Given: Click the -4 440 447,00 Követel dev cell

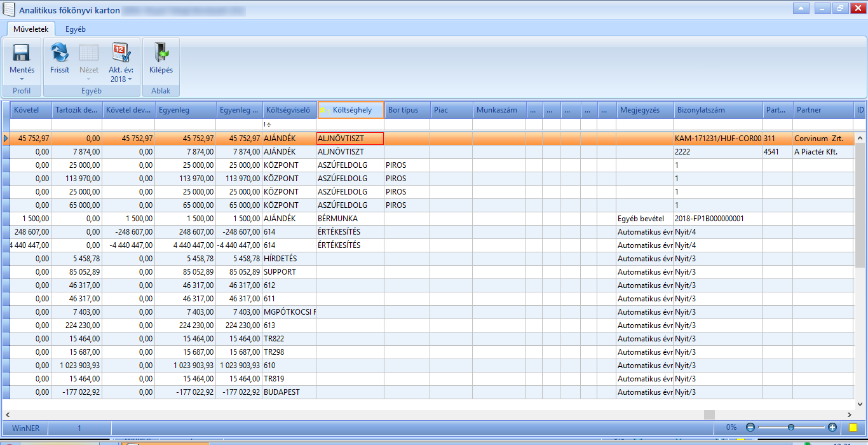Looking at the screenshot, I should [x=128, y=245].
